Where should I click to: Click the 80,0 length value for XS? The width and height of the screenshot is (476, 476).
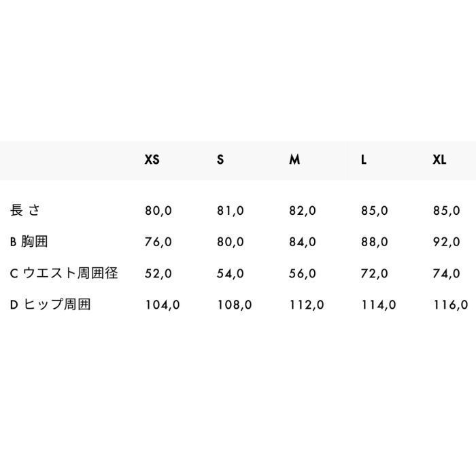tap(158, 211)
